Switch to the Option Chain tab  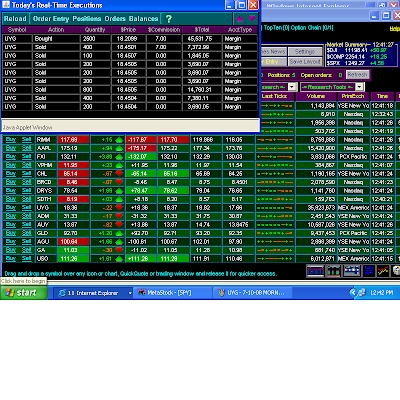(x=312, y=28)
